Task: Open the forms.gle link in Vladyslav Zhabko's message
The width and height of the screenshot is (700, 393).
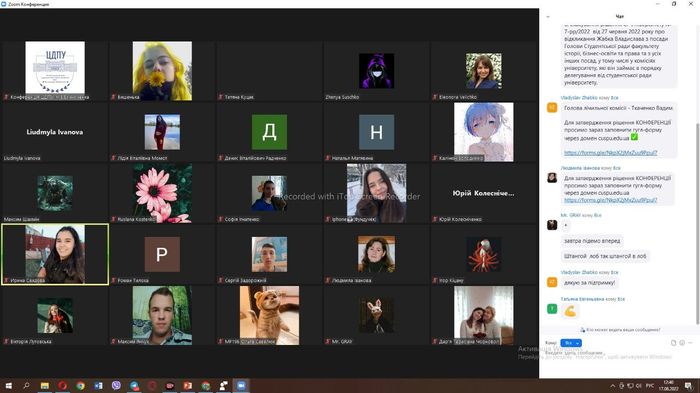Action: [x=610, y=153]
